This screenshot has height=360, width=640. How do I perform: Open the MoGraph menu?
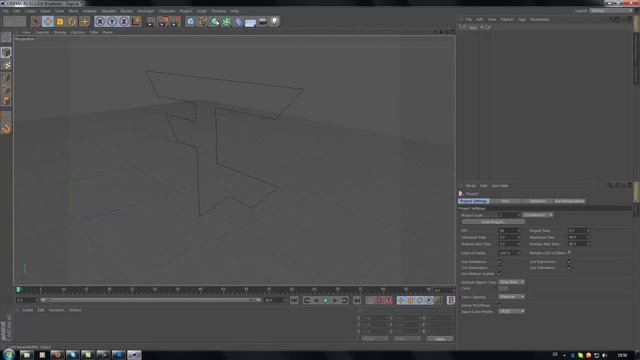[x=146, y=11]
